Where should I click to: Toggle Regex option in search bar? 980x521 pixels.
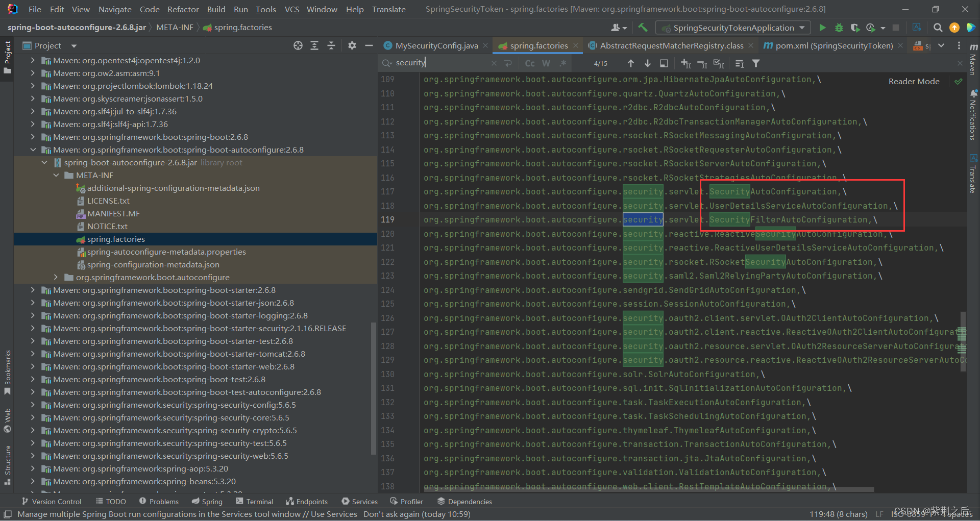563,63
